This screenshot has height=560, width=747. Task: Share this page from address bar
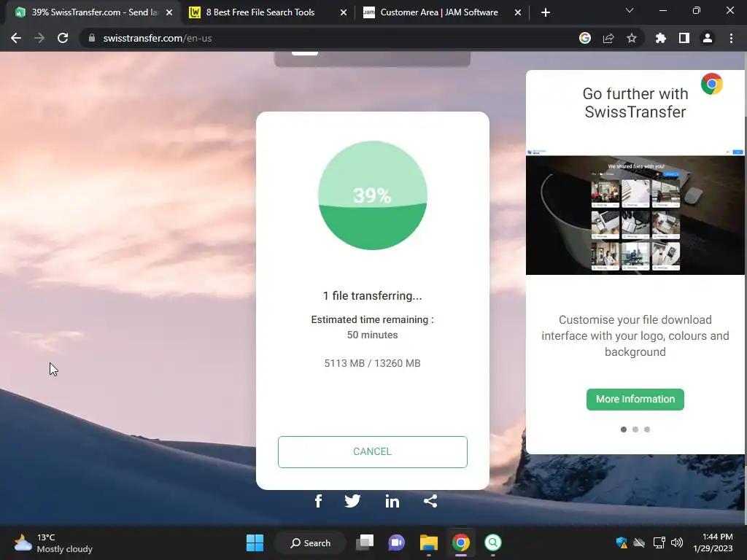[608, 38]
